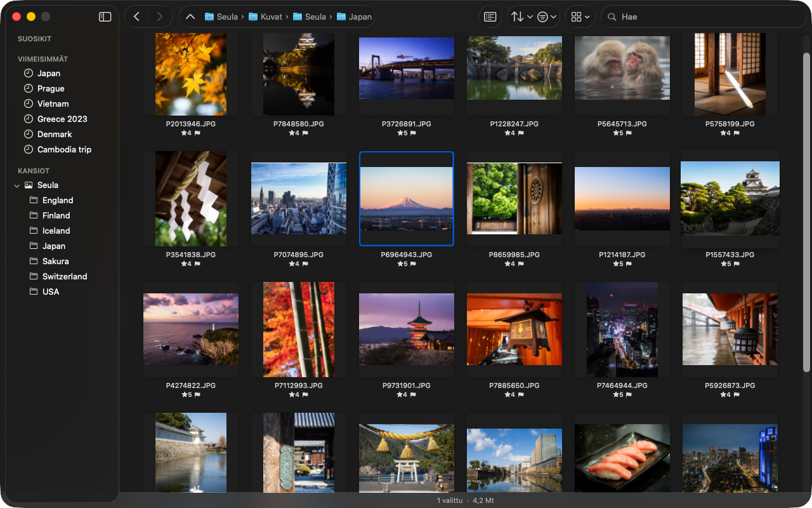Select Tokyo skyline thumbnail P7074895.JPG
The height and width of the screenshot is (508, 812).
coord(299,199)
